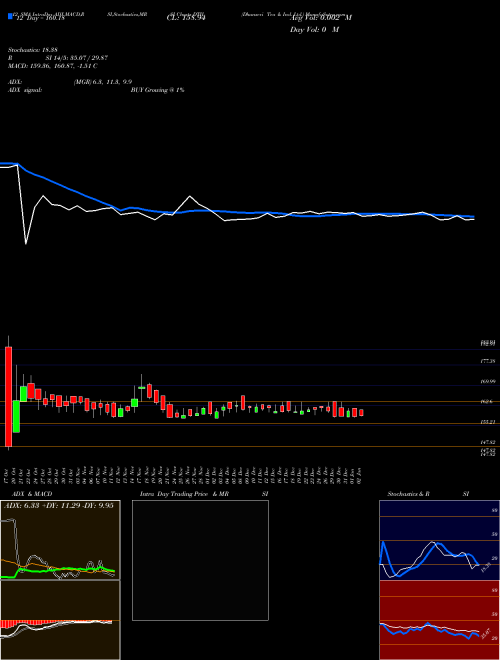
Task: Click the '(MGR) 6.3, 11.3, 9.9' ADX values
Action: pyautogui.click(x=105, y=82)
